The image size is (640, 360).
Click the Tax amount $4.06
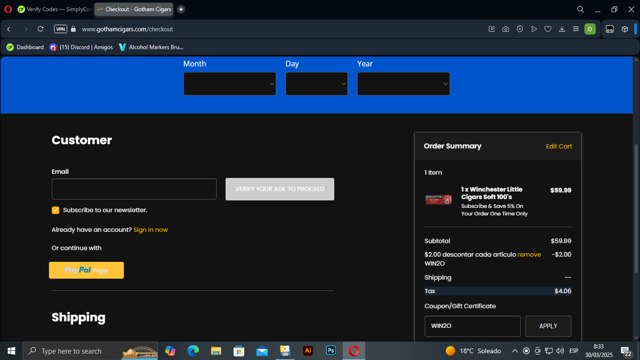point(563,291)
